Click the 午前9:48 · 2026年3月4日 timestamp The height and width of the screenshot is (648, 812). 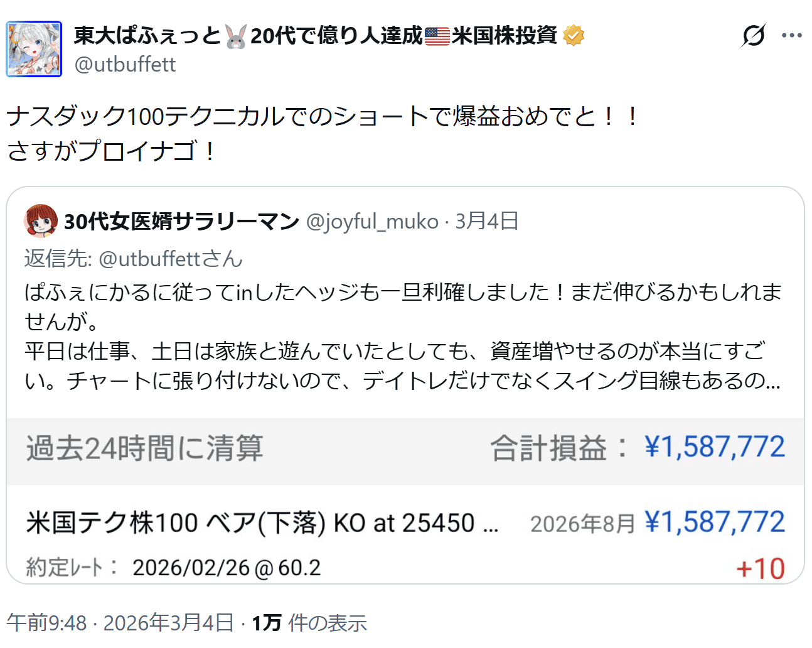click(120, 623)
